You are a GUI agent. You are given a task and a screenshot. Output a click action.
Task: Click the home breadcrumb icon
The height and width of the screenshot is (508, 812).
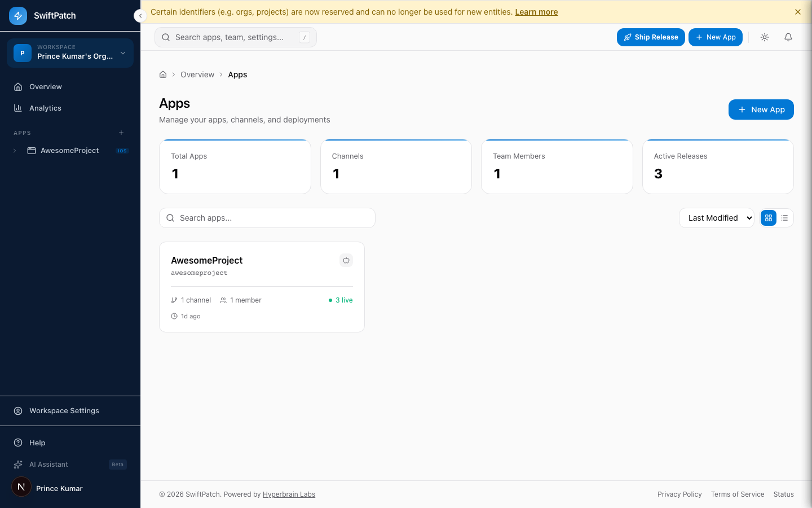pos(163,75)
